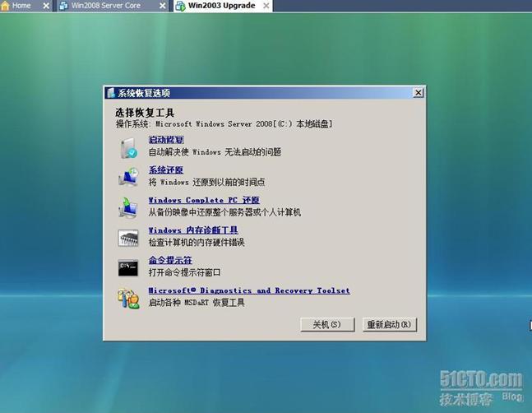Viewport: 532px width, 413px height.
Task: Click the Startup Repair (启动修复) icon
Action: tap(128, 146)
